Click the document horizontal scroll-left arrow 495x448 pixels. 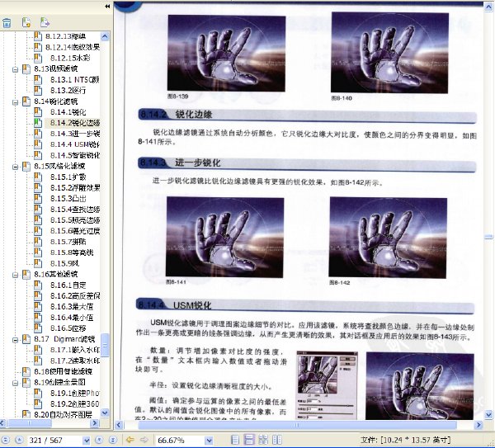(118, 425)
